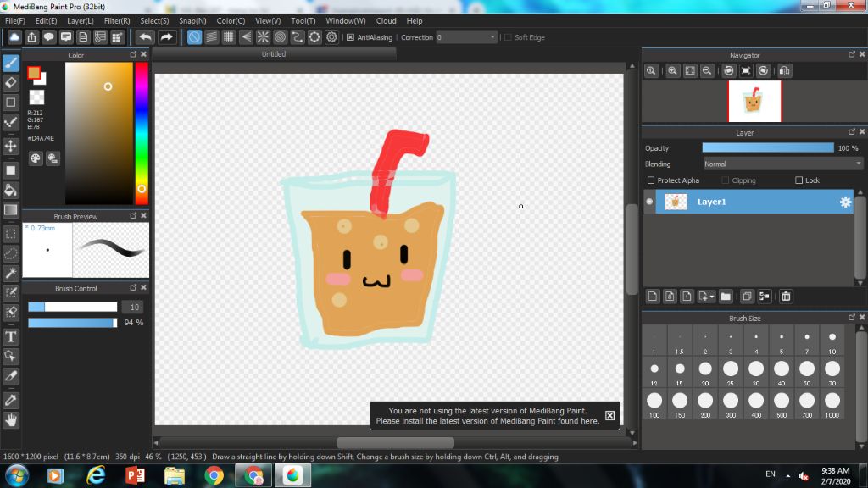Image resolution: width=868 pixels, height=488 pixels.
Task: Select the Move tool
Action: (x=10, y=146)
